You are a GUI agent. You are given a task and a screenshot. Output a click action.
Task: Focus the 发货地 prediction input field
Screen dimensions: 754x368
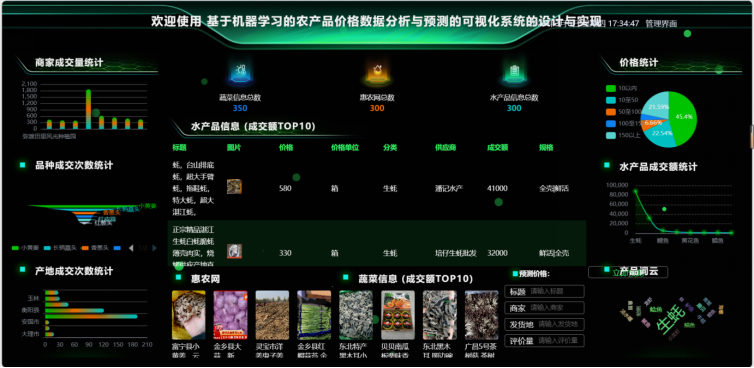[x=544, y=324]
